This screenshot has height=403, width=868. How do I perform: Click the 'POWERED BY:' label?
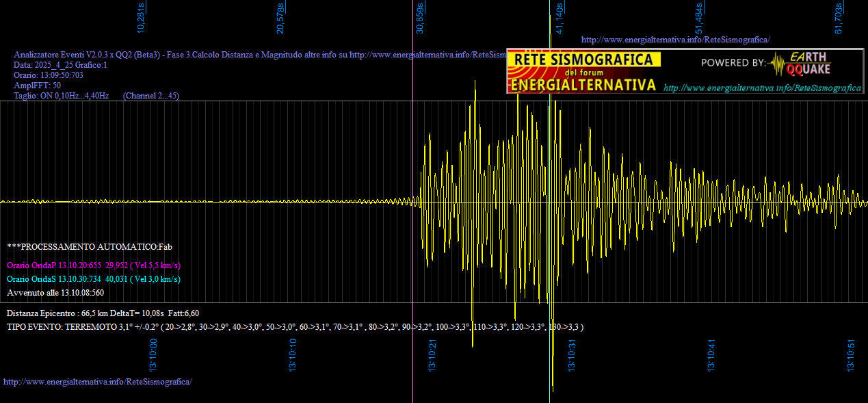point(733,63)
